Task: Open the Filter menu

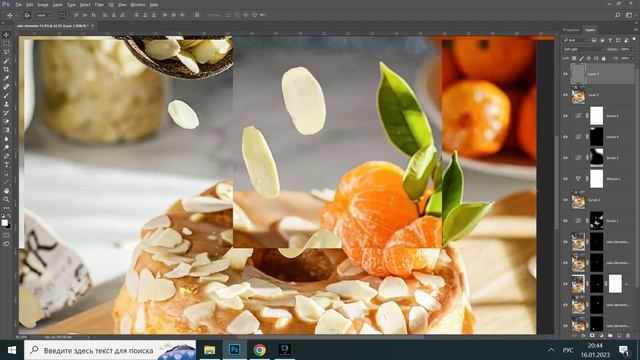Action: coord(99,5)
